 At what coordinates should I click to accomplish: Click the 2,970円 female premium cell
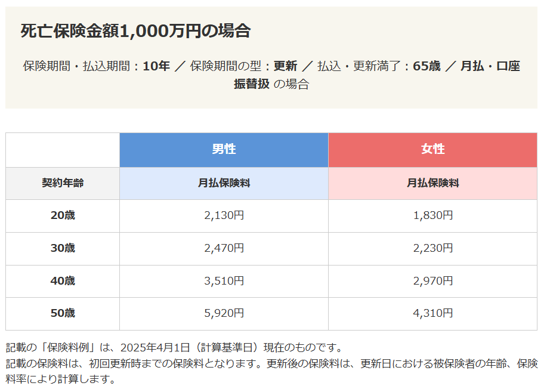pyautogui.click(x=432, y=280)
